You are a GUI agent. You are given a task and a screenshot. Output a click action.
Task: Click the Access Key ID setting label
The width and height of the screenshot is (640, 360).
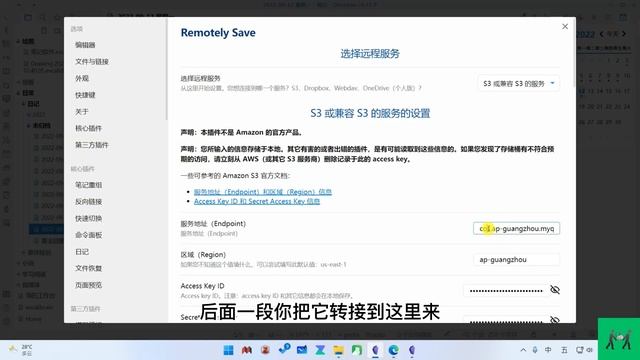pos(202,286)
